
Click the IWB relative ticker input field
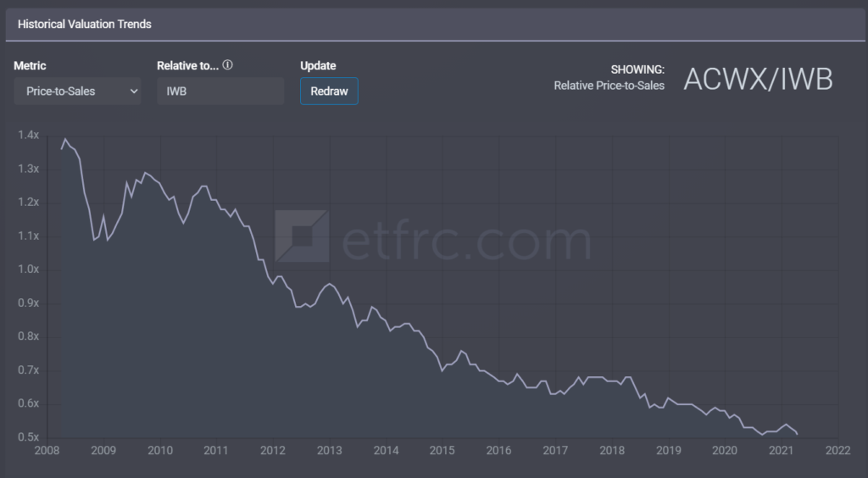(x=220, y=92)
